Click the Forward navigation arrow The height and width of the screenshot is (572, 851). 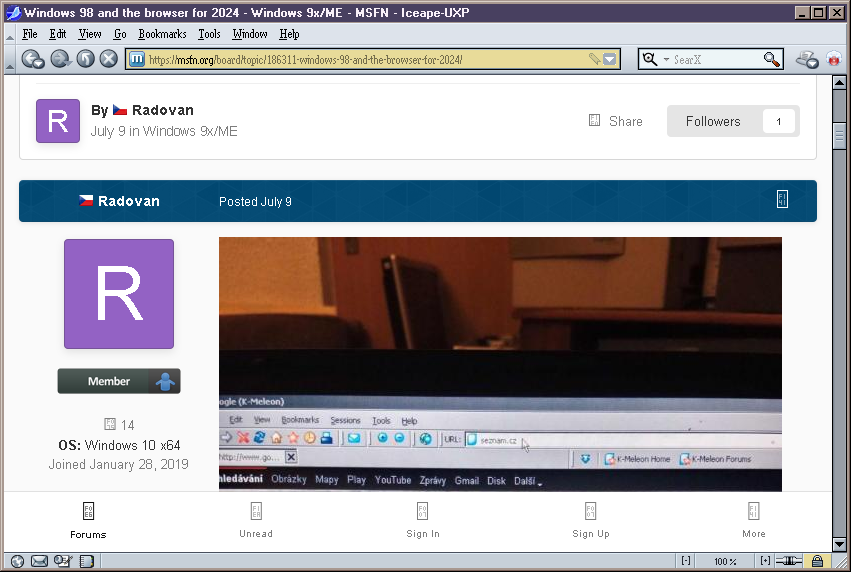point(60,59)
